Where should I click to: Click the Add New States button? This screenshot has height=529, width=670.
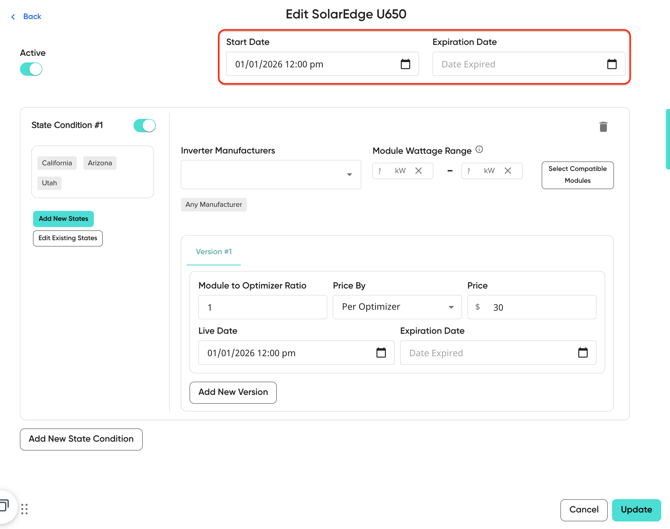click(63, 219)
